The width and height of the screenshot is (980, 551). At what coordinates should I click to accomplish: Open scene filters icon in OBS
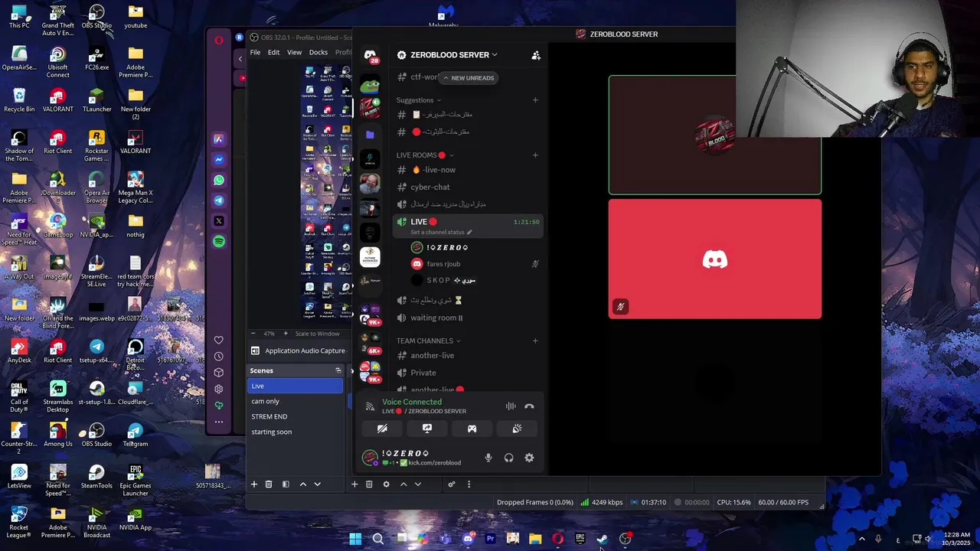(x=286, y=484)
